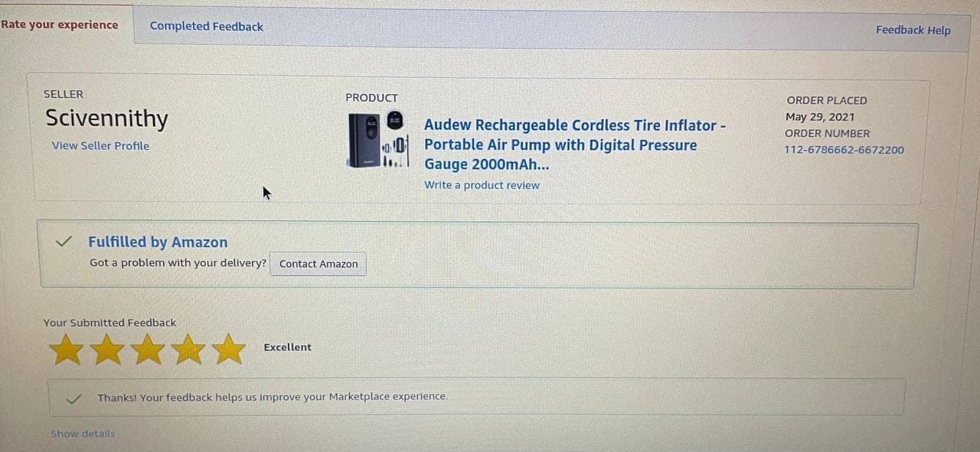Expand Show details under submitted feedback
The height and width of the screenshot is (452, 980).
83,434
